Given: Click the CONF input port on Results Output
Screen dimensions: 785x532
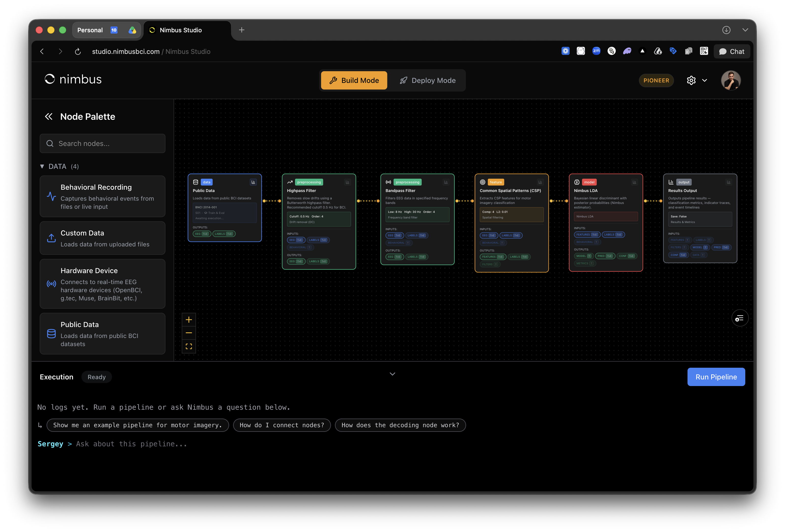Looking at the screenshot, I should click(678, 255).
